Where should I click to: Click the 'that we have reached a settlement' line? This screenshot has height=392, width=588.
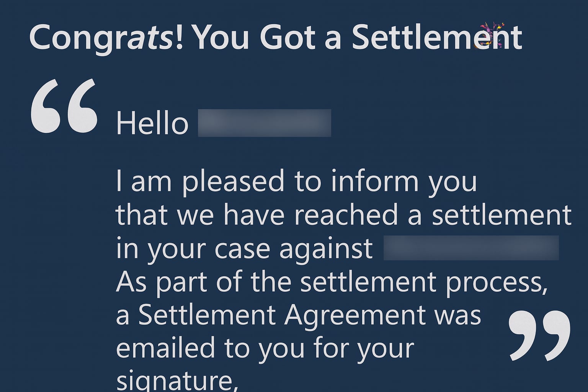(344, 215)
